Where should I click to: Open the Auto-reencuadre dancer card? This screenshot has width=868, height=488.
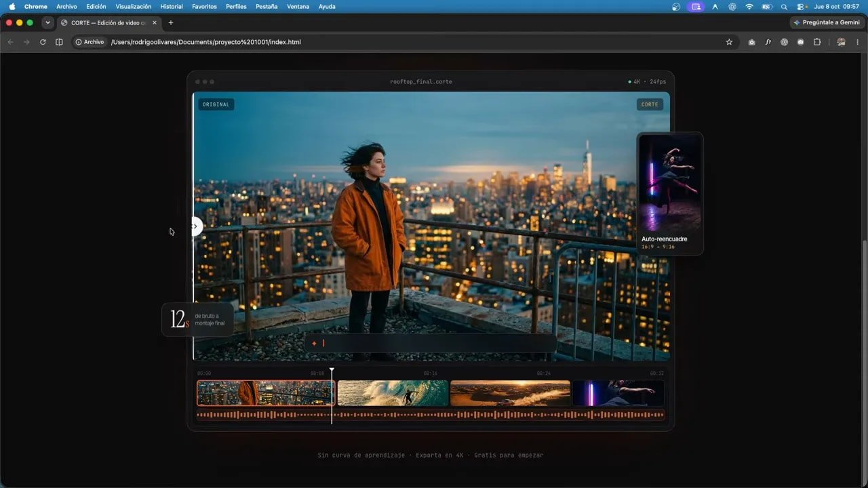[x=670, y=193]
